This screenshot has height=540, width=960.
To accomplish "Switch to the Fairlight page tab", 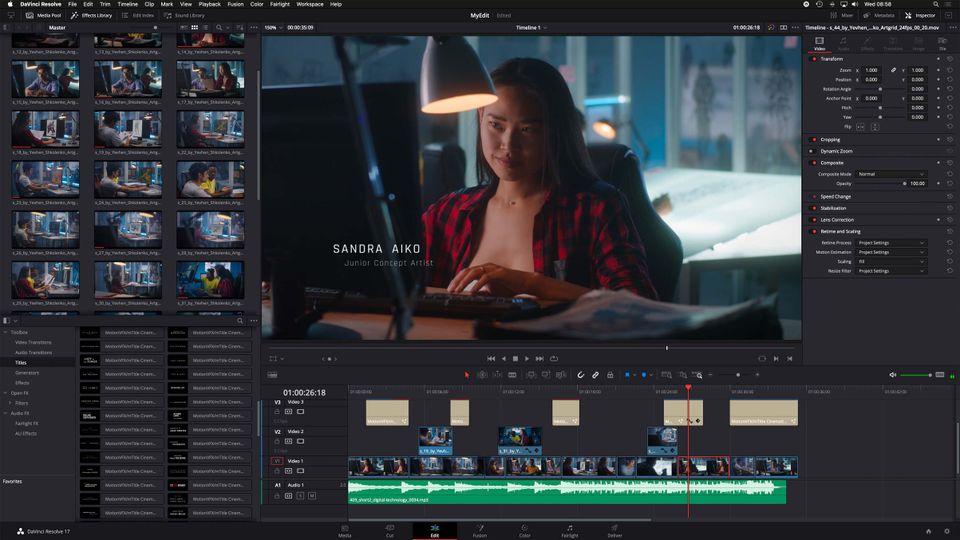I will tap(569, 531).
